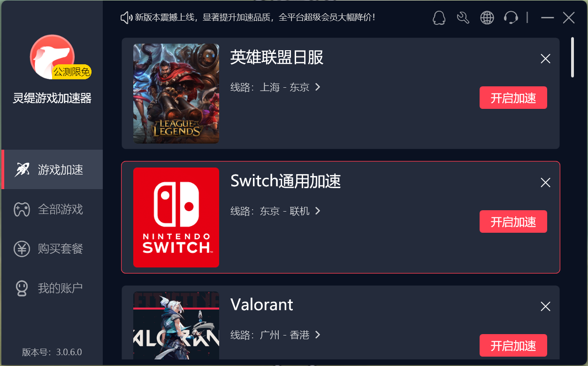The height and width of the screenshot is (366, 588).
Task: Click the speaker announcement icon
Action: pyautogui.click(x=127, y=18)
